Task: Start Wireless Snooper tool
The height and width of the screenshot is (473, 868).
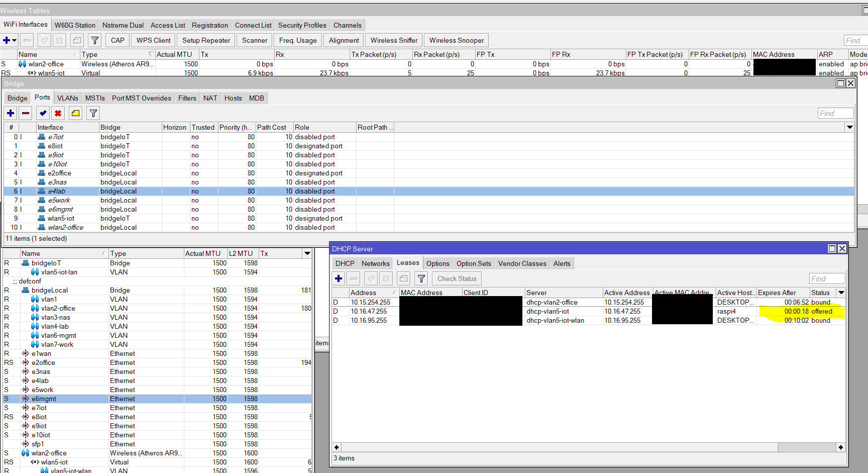Action: click(456, 40)
